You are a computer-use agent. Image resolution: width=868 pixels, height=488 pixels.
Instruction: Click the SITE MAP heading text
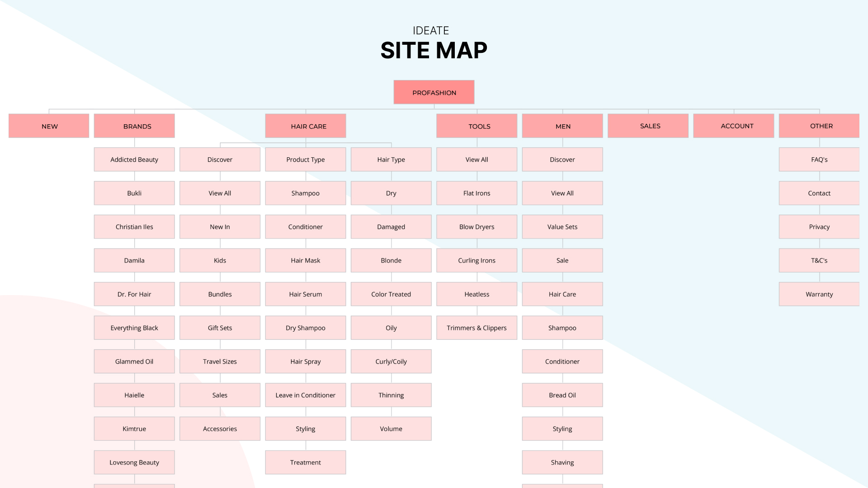[434, 50]
